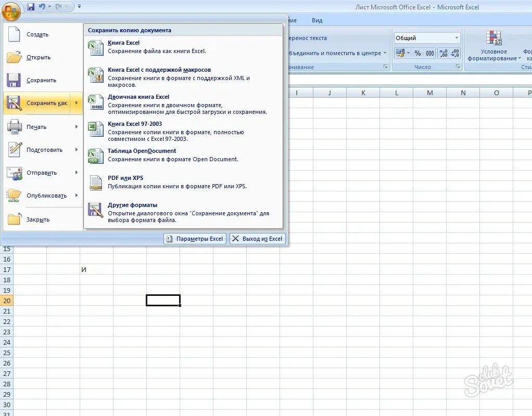Choose PDF или XPS title text
This screenshot has width=532, height=416.
tap(125, 178)
